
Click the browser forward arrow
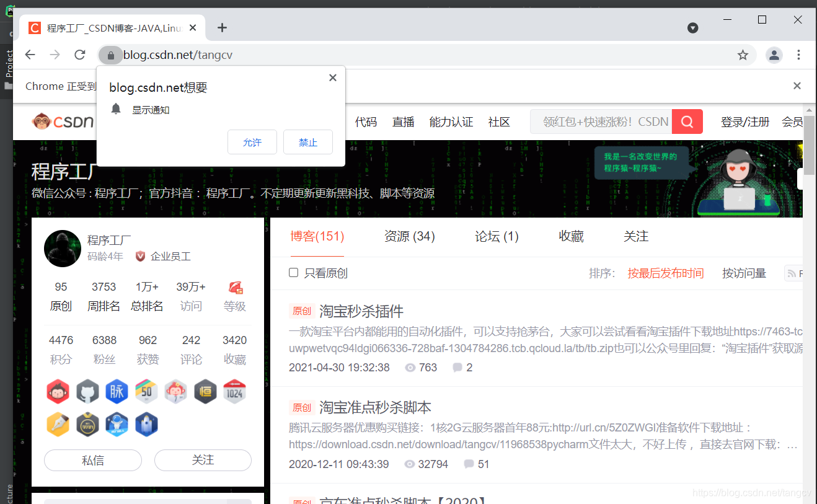click(x=55, y=55)
